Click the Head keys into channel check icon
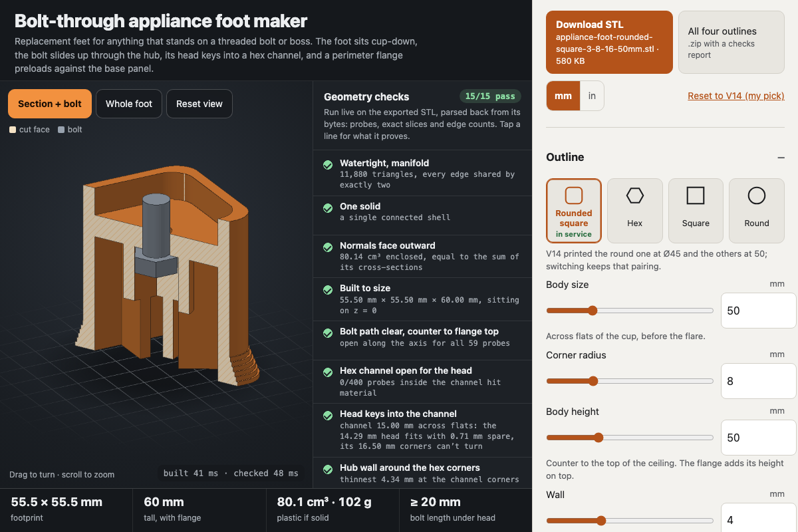798x532 pixels. point(328,415)
